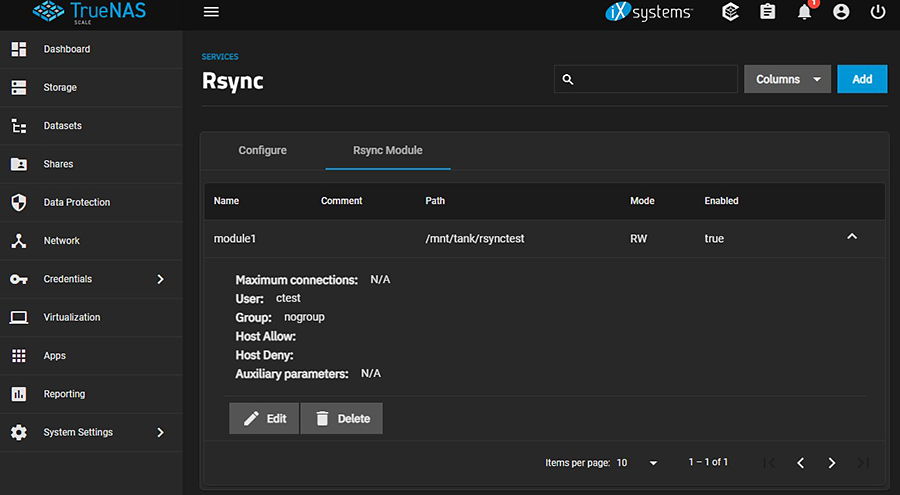This screenshot has height=495, width=900.
Task: Click inside the search input field
Action: [646, 79]
